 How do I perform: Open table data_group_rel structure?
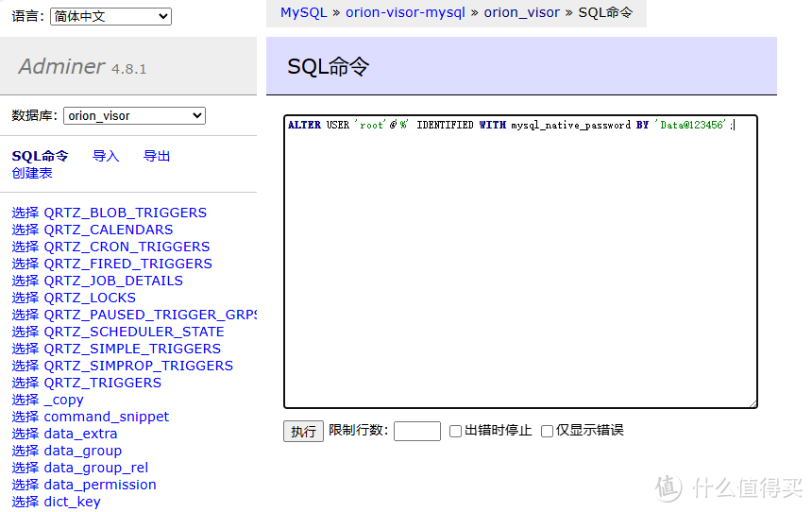pos(95,469)
